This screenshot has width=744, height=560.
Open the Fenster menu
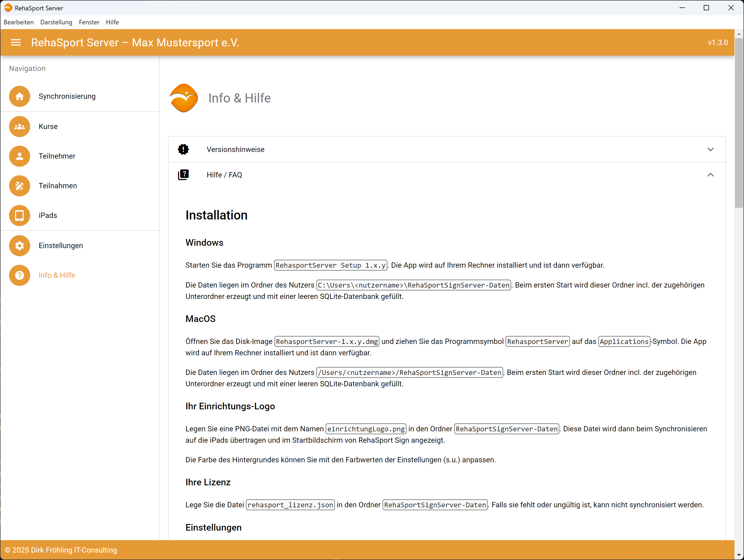pos(89,22)
